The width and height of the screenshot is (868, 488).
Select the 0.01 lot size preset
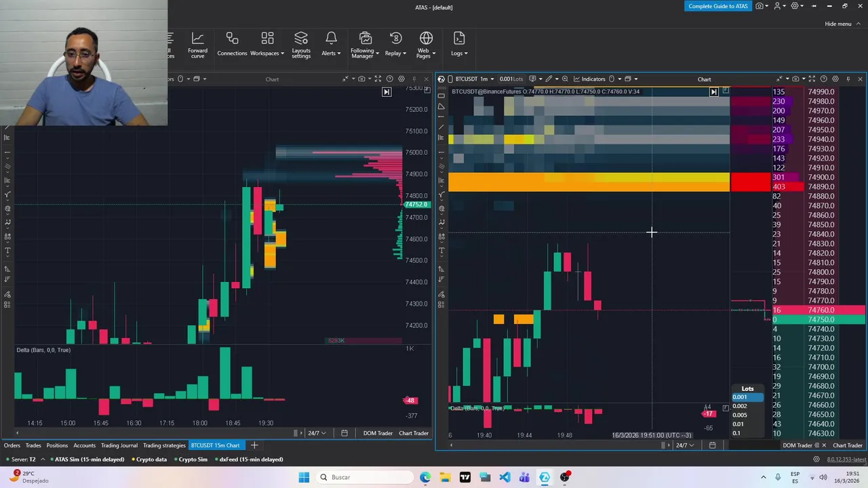(x=747, y=424)
